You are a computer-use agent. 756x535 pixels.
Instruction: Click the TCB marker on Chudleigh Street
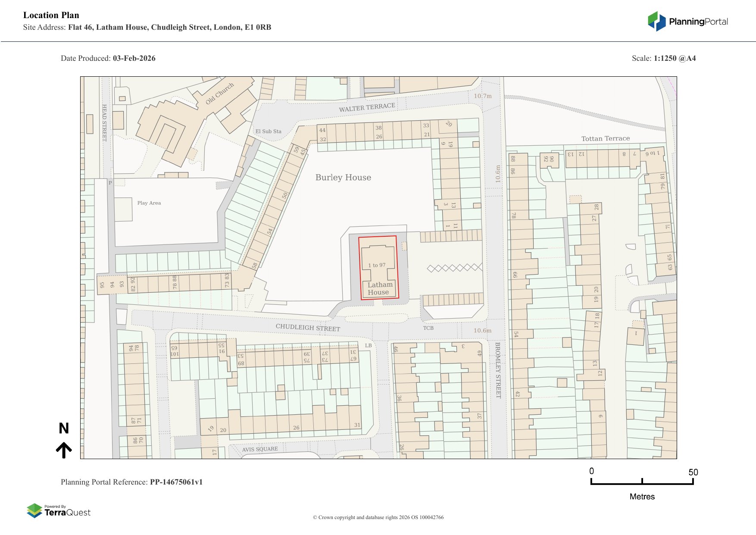(x=428, y=328)
